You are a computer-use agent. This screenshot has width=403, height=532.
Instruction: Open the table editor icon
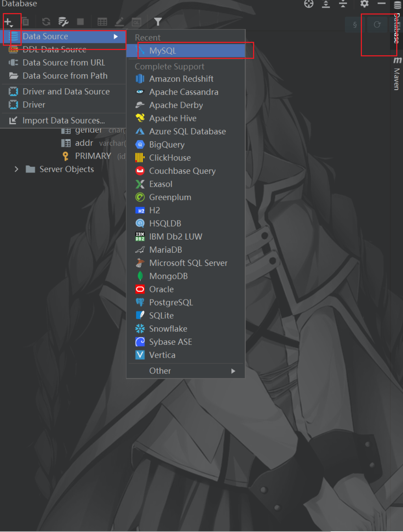point(102,22)
